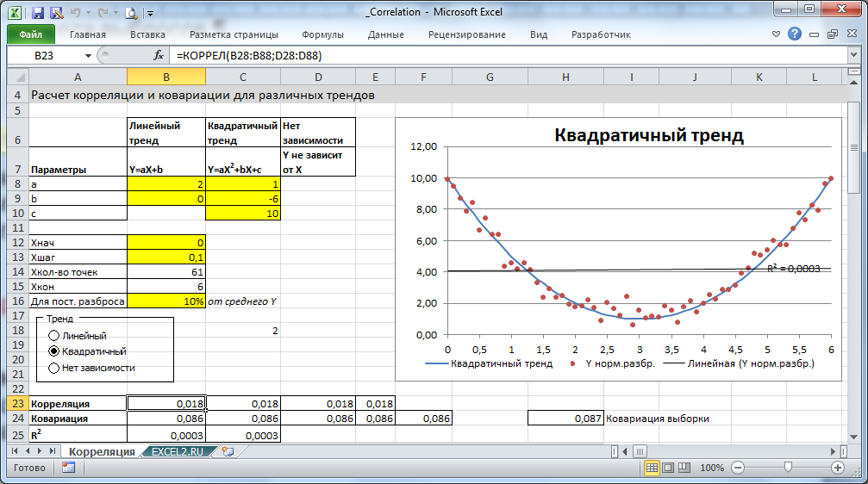Open the Формулы ribbon tab
868x484 pixels.
(x=322, y=34)
